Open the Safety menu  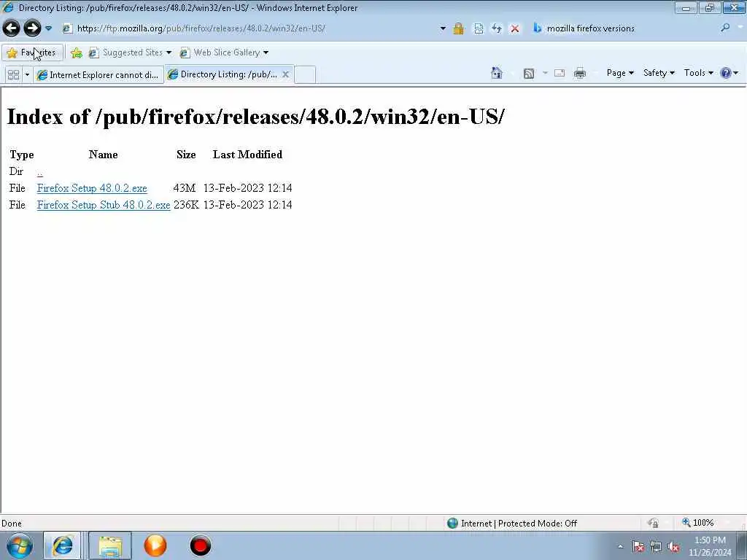tap(659, 73)
